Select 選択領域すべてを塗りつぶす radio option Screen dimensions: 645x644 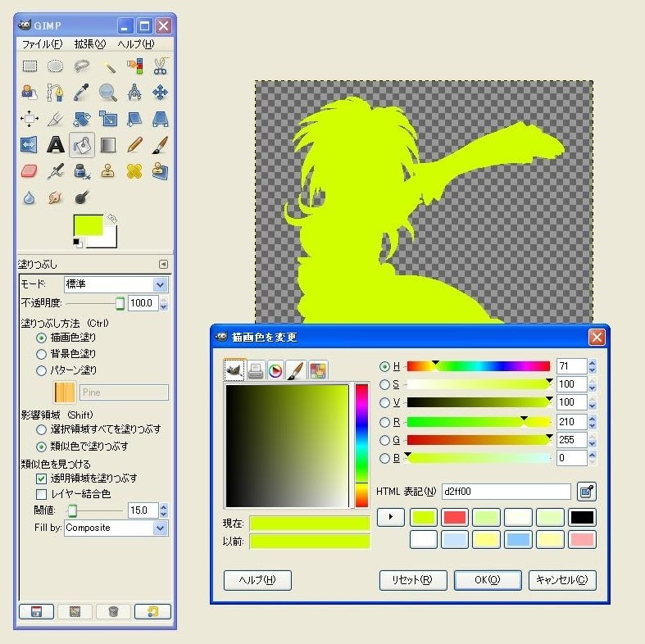pyautogui.click(x=41, y=430)
